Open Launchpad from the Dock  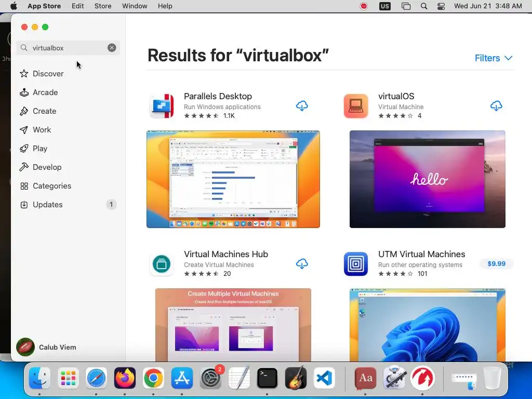[68, 378]
